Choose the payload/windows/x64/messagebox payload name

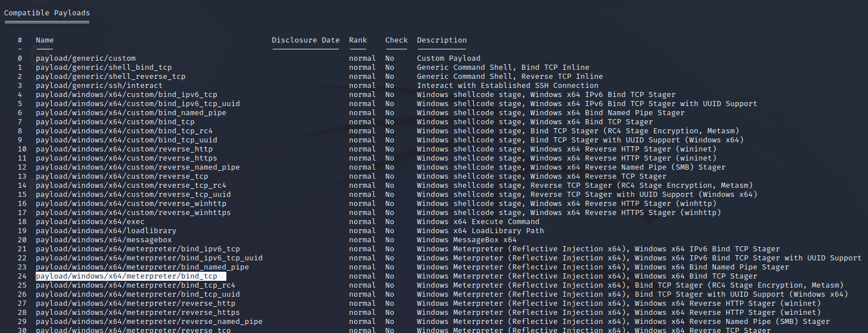[x=104, y=240]
